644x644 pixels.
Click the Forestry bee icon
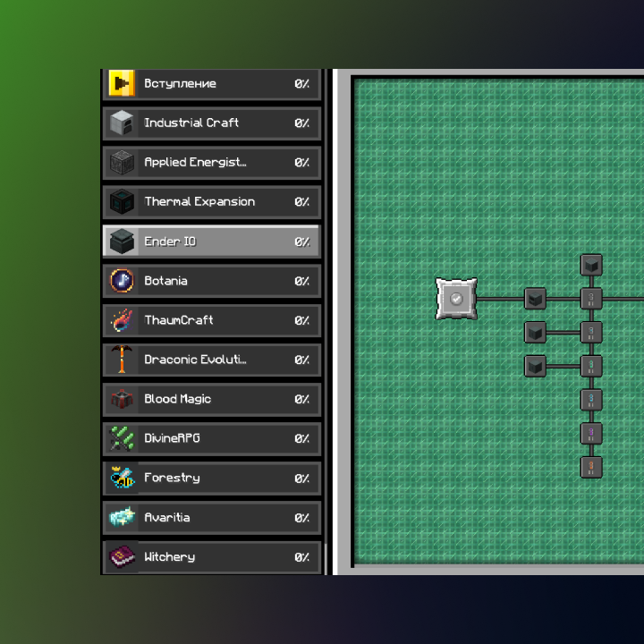(122, 478)
